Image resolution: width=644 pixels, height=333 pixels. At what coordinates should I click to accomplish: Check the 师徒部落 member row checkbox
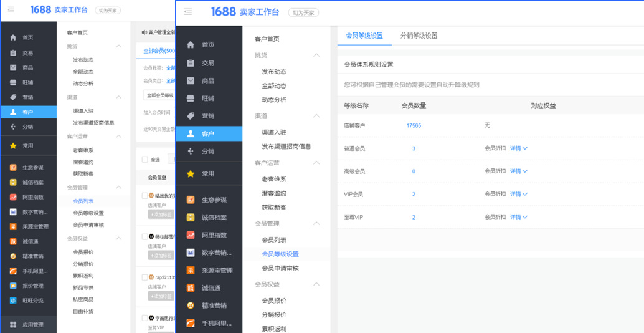pyautogui.click(x=144, y=236)
